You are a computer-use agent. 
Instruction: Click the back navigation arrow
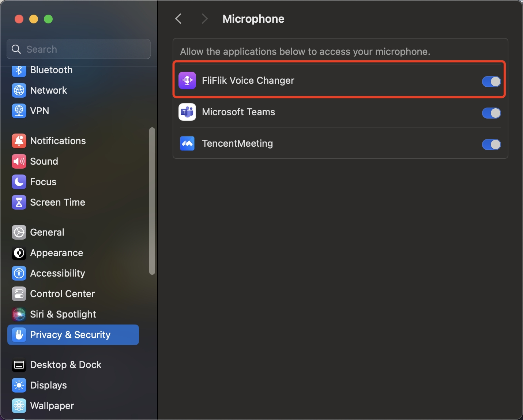pyautogui.click(x=178, y=18)
